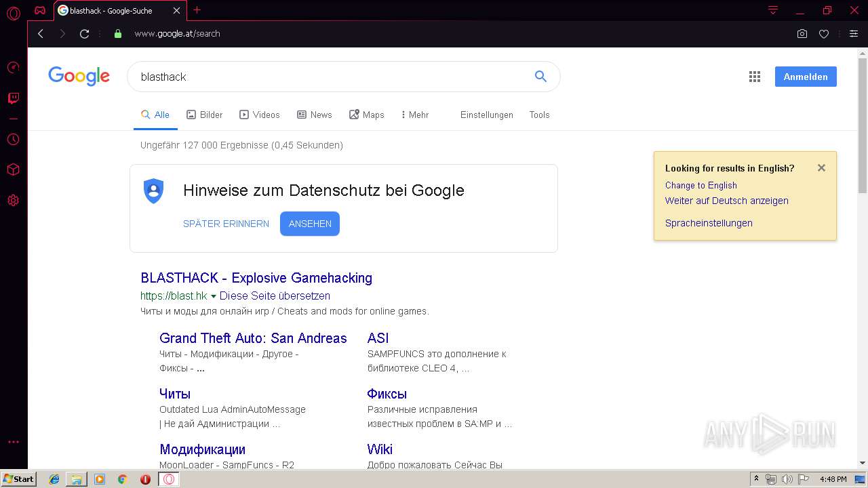Open Twitch panel in sidebar

(13, 98)
